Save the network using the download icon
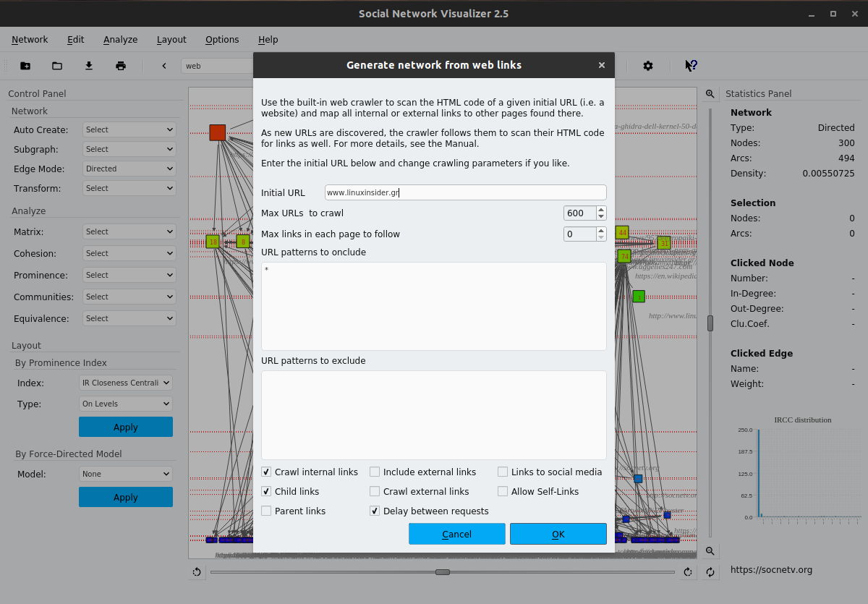This screenshot has height=604, width=868. point(89,66)
